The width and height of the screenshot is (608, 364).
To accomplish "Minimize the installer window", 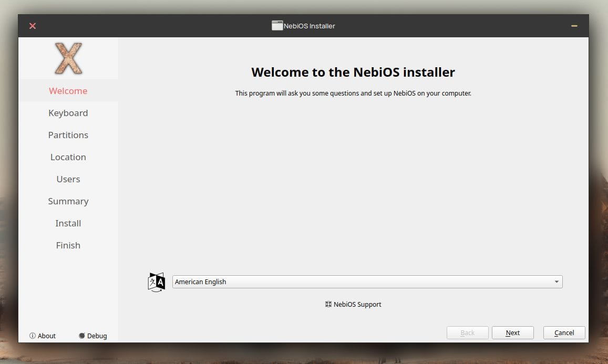I will pos(574,26).
